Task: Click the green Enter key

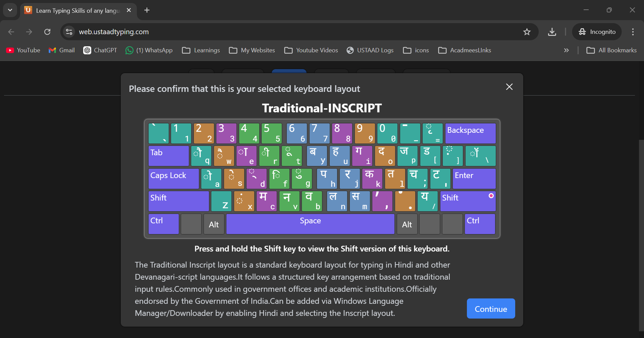Action: pyautogui.click(x=474, y=178)
